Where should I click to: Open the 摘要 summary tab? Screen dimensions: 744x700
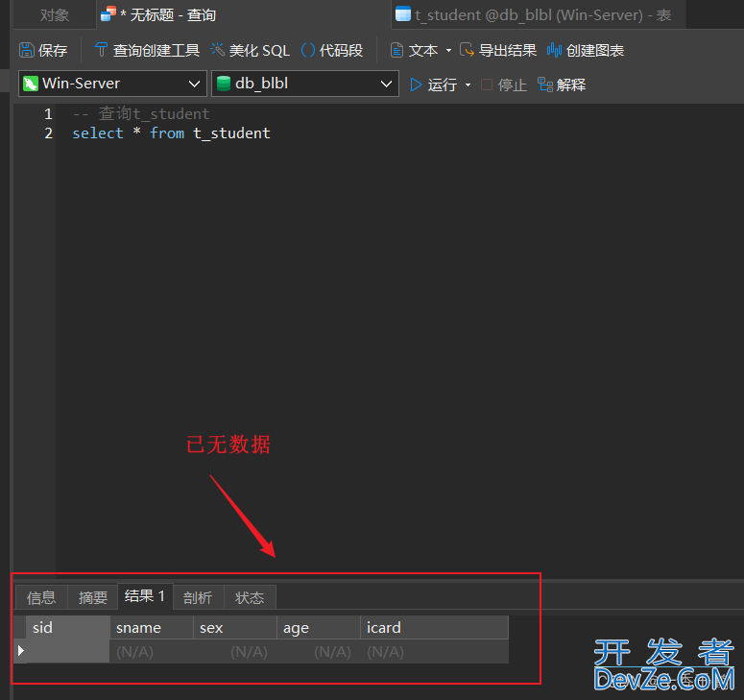coord(93,597)
